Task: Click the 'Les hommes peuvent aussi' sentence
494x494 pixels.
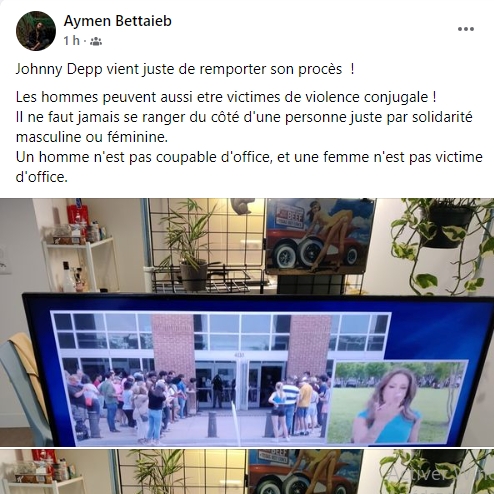Action: point(226,97)
